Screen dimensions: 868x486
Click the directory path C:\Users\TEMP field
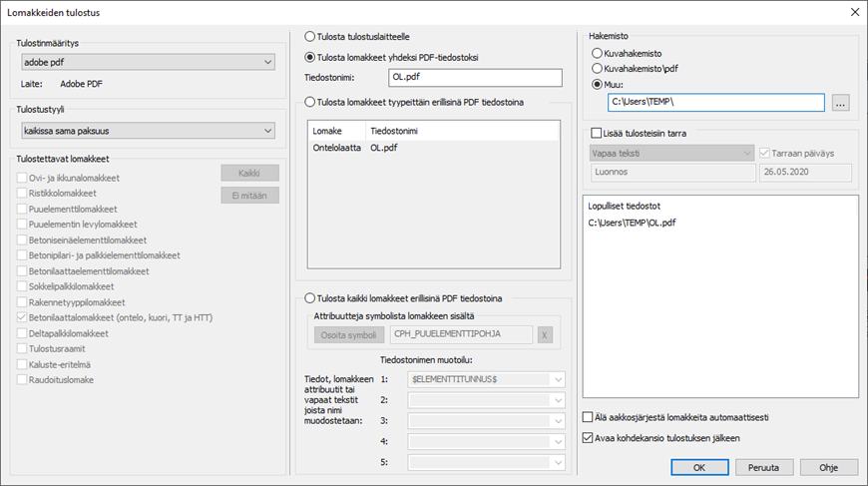click(715, 103)
